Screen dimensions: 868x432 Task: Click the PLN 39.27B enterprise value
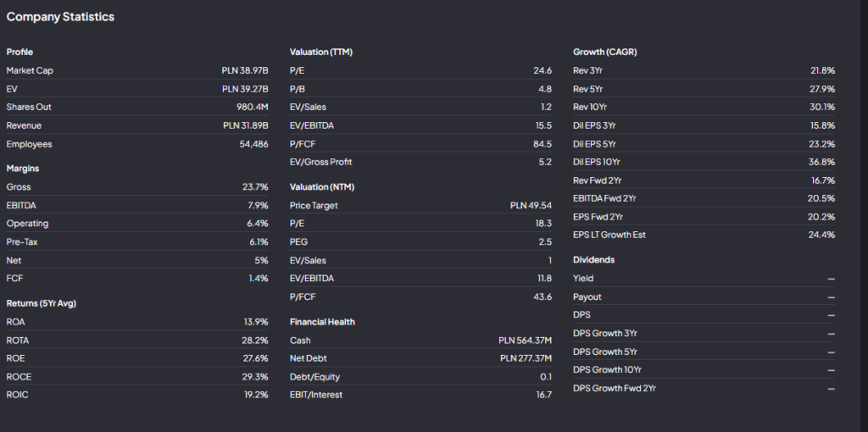click(x=245, y=89)
